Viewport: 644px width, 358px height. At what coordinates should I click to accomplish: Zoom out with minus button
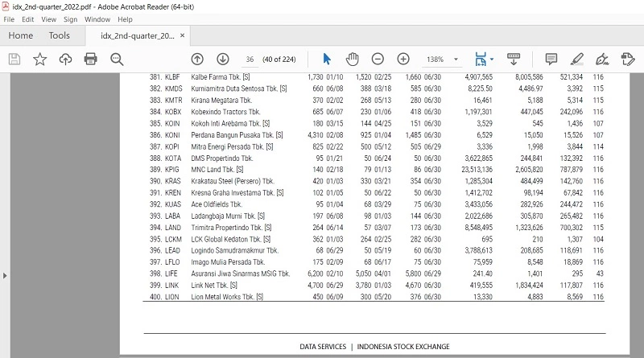pyautogui.click(x=378, y=59)
